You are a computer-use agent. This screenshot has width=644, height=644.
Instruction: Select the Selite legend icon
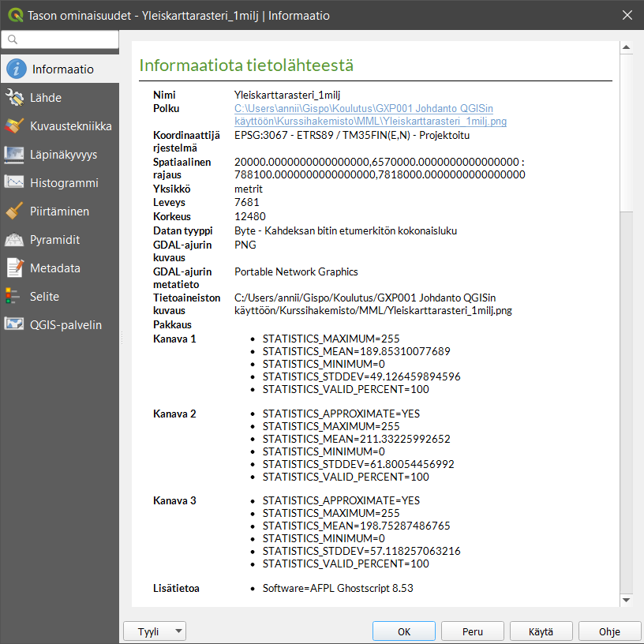point(13,297)
